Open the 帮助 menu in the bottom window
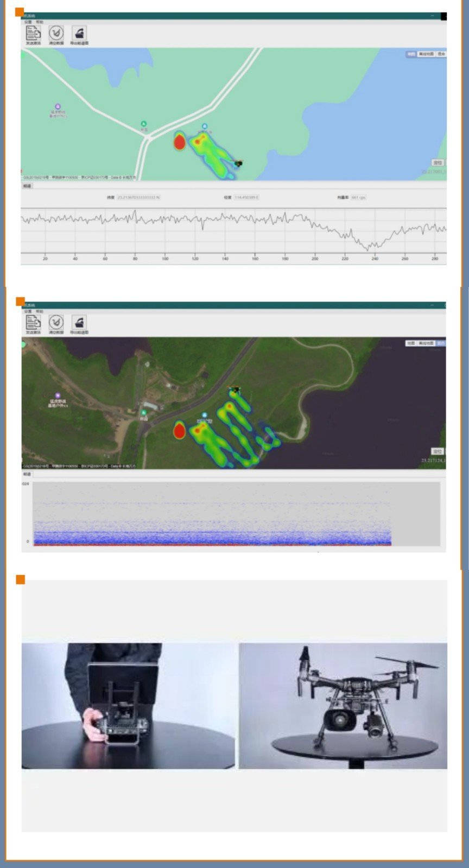 pyautogui.click(x=39, y=311)
